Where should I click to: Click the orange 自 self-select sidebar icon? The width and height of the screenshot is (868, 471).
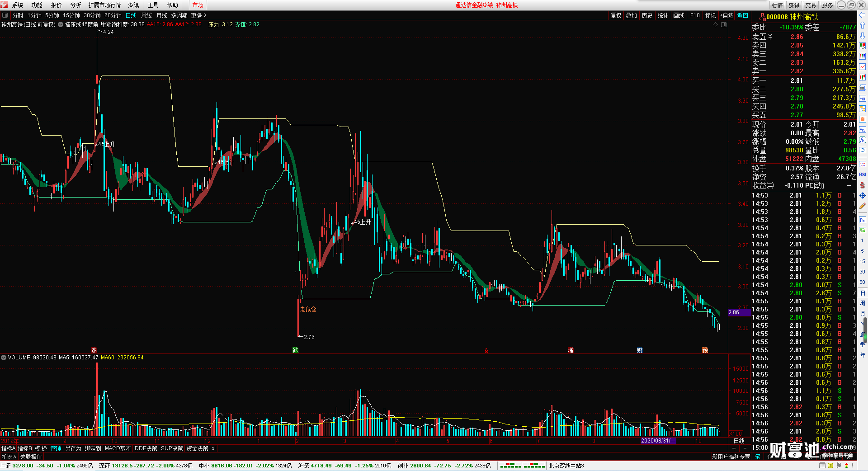click(862, 119)
